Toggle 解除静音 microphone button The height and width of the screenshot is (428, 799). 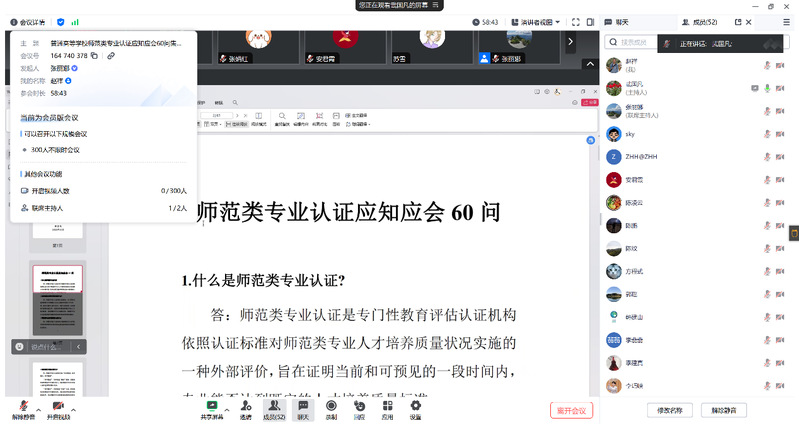coord(22,407)
